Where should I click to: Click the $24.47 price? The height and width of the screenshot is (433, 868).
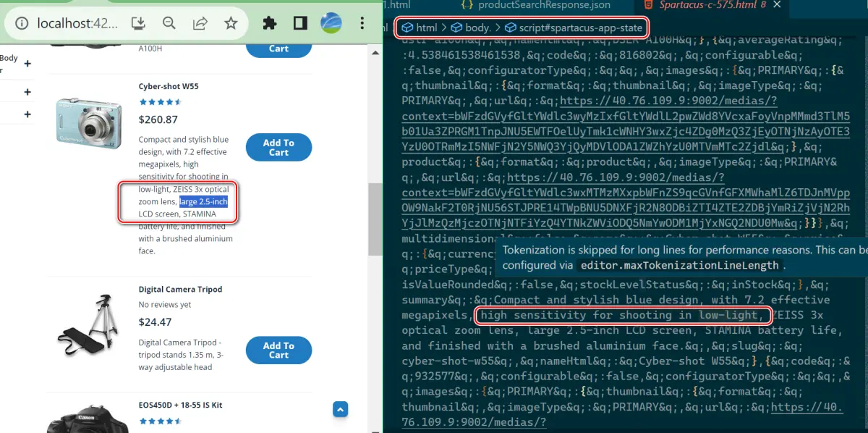(155, 322)
